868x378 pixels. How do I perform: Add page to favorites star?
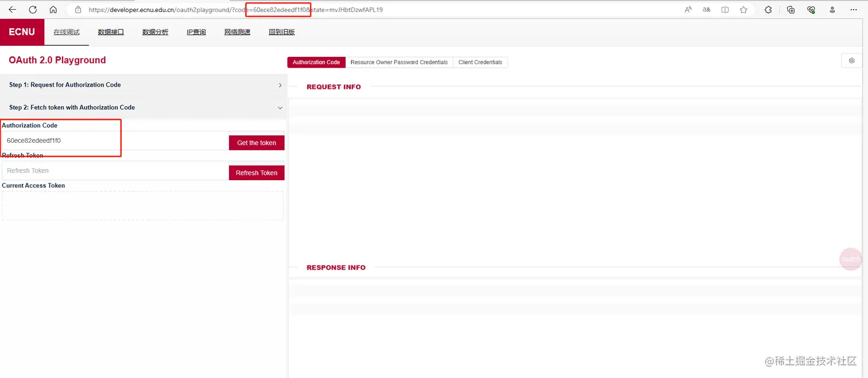743,10
